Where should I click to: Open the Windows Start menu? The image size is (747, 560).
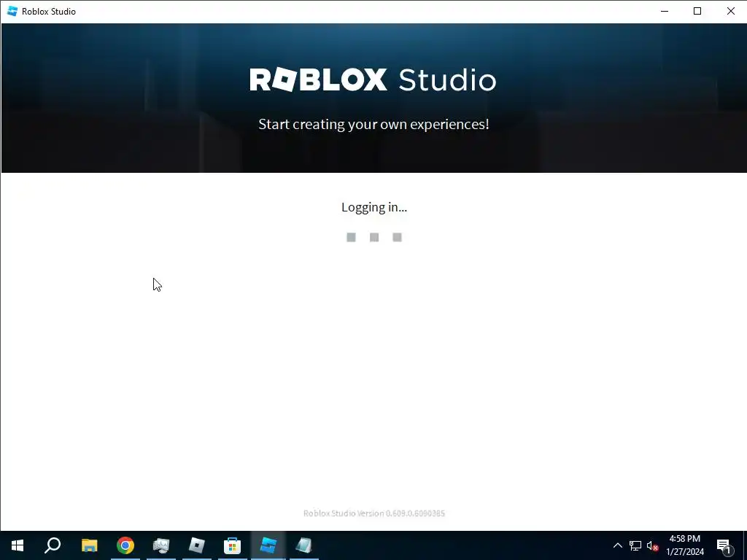[18, 545]
